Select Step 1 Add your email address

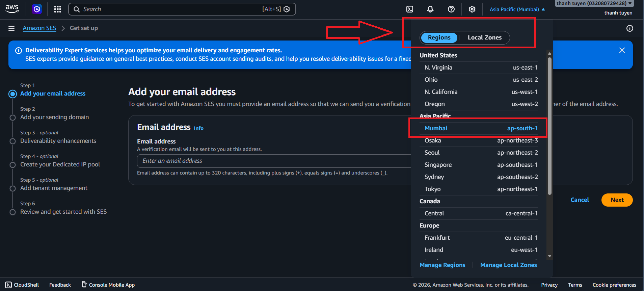53,94
